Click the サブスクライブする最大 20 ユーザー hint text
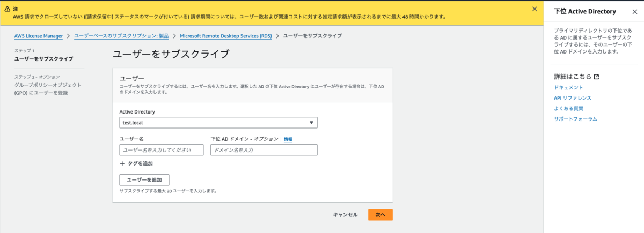The image size is (644, 233). click(x=168, y=191)
